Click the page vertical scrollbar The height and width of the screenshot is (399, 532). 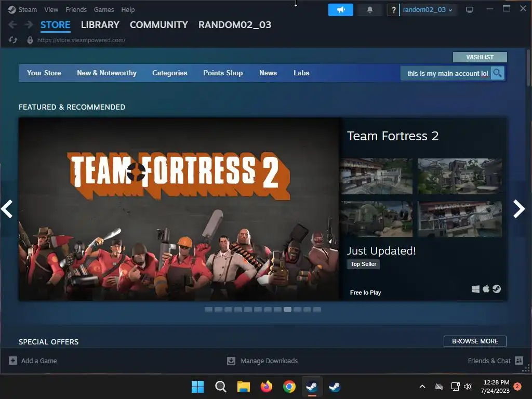click(528, 68)
